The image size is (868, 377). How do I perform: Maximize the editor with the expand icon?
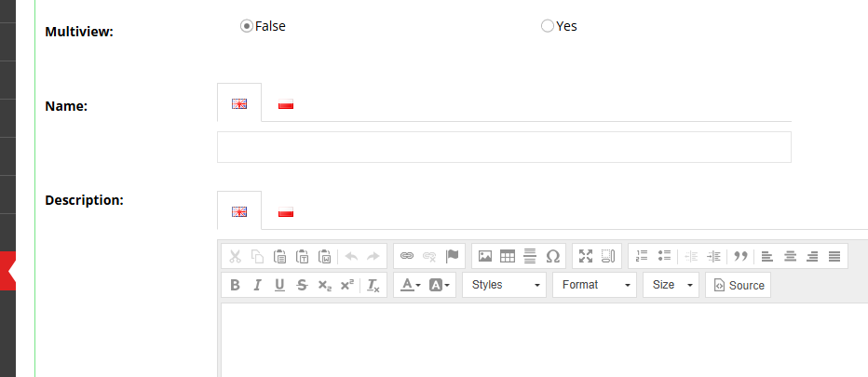pos(586,256)
